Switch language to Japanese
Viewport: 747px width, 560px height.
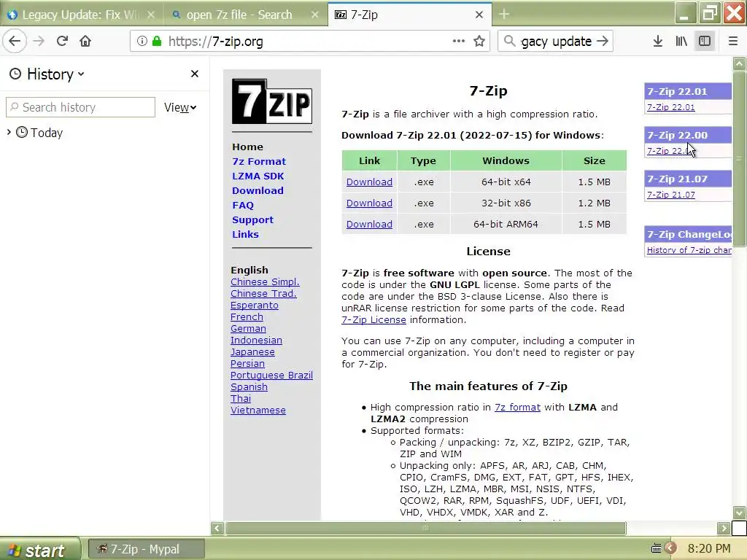click(252, 352)
